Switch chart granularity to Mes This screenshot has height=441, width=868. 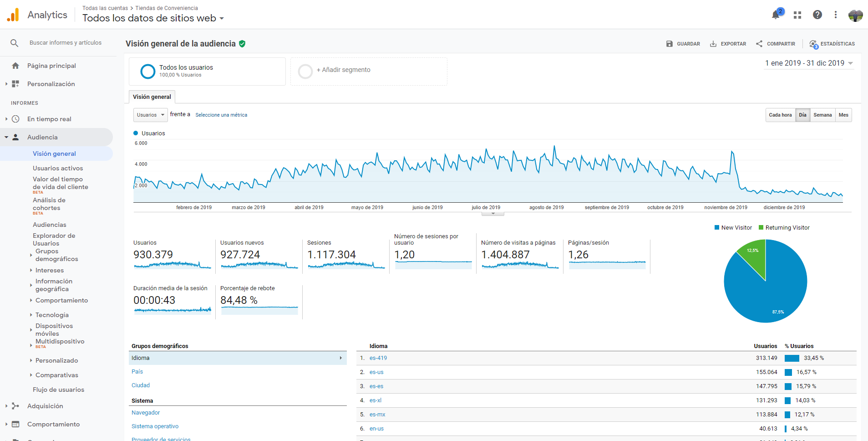point(843,115)
